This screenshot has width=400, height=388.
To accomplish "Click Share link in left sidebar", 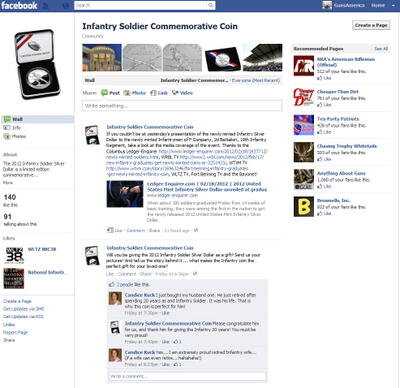I will (9, 340).
